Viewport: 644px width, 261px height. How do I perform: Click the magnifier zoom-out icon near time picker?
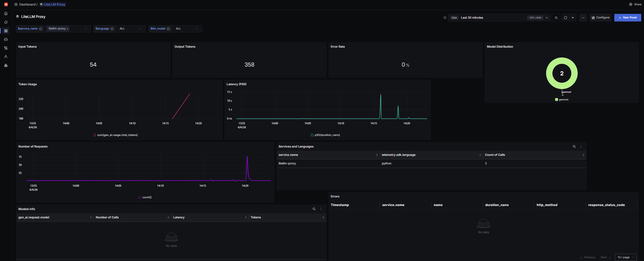[x=556, y=18]
